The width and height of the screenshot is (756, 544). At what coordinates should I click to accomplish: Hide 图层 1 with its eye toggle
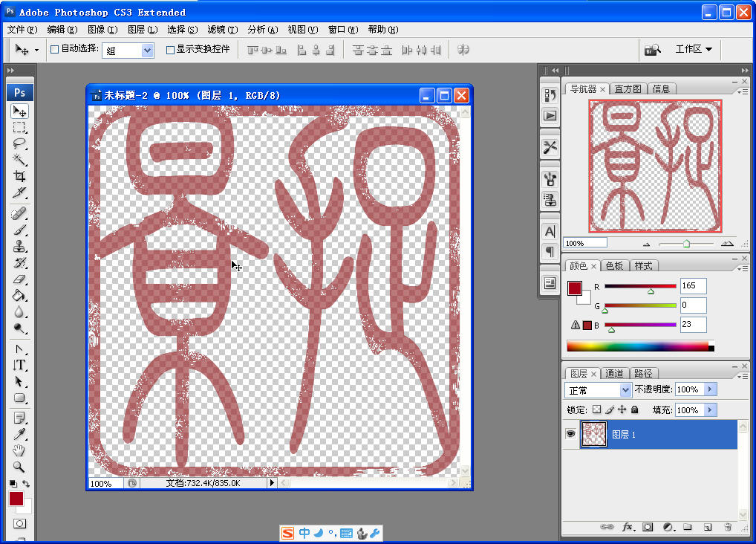[x=570, y=434]
